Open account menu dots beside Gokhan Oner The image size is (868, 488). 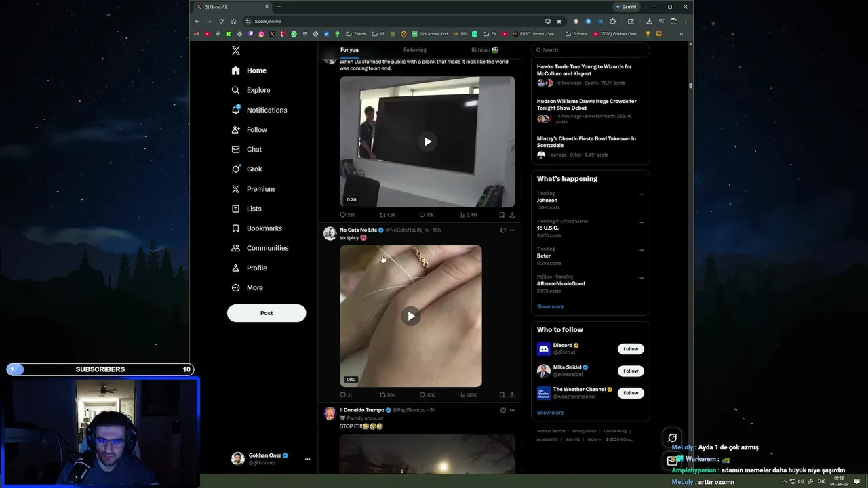click(x=307, y=459)
